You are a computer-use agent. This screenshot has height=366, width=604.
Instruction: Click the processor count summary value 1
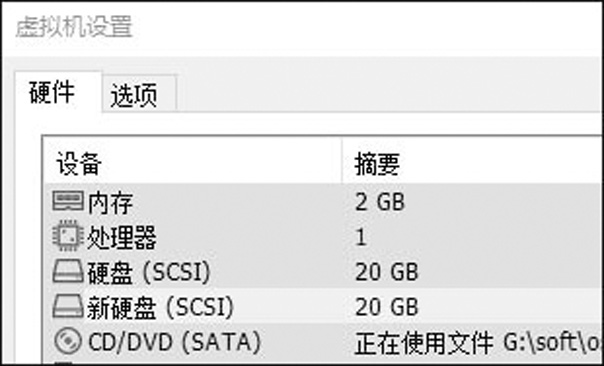361,237
